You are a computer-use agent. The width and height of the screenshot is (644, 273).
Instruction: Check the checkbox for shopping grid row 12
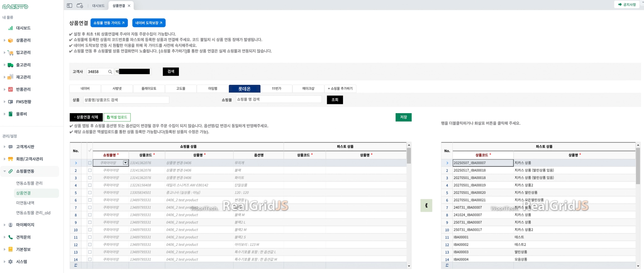[x=90, y=244]
